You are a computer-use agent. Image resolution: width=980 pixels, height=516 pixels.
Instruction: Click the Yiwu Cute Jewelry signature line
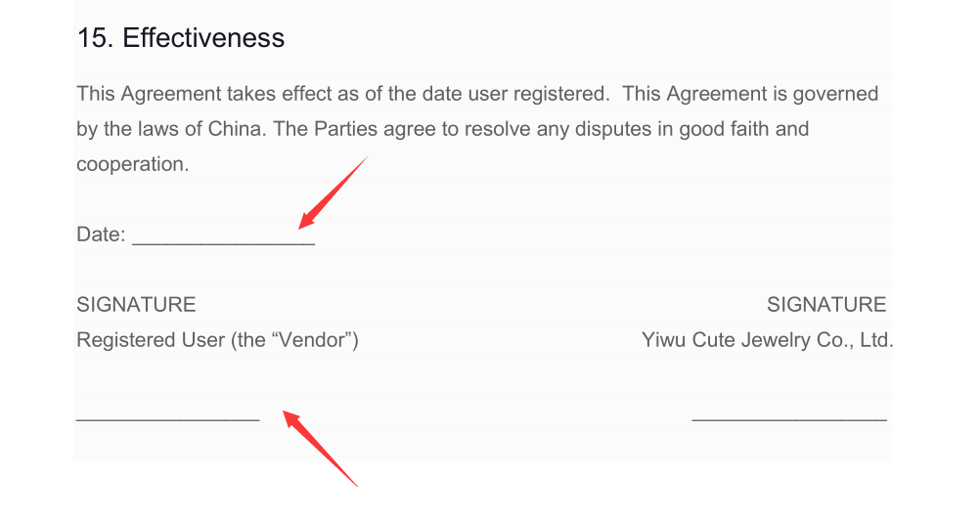(788, 415)
